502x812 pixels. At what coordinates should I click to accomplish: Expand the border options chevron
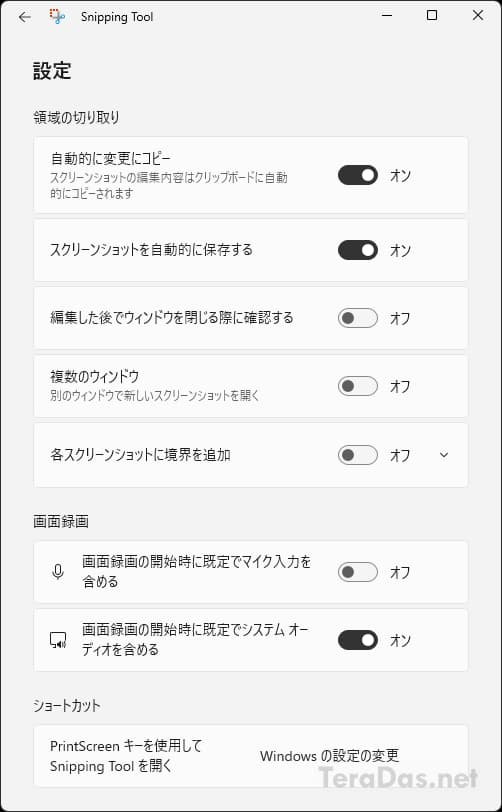tap(443, 455)
